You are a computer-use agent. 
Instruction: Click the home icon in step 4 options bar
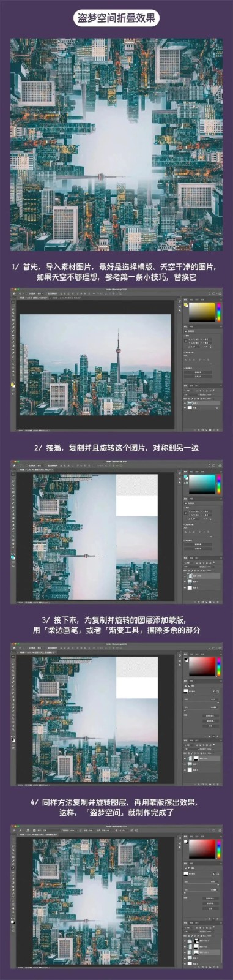pyautogui.click(x=14, y=830)
